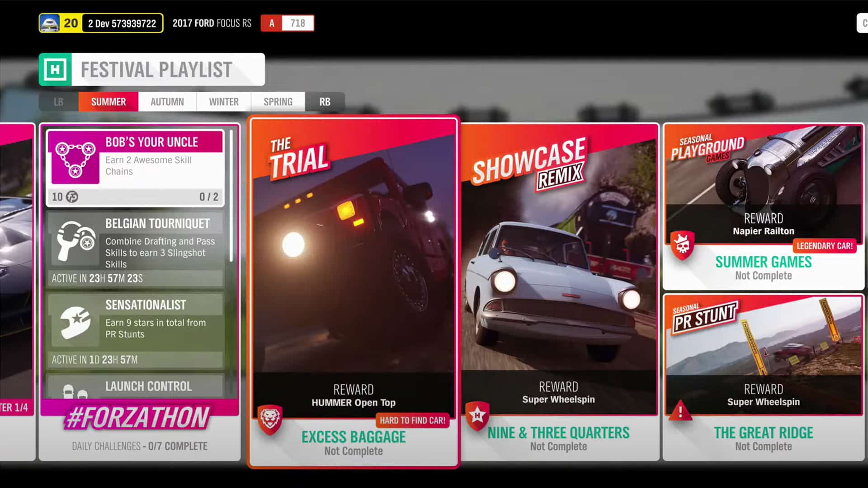Image resolution: width=868 pixels, height=488 pixels.
Task: Click the Forzathon challenge list scrollbar
Action: pos(231,196)
